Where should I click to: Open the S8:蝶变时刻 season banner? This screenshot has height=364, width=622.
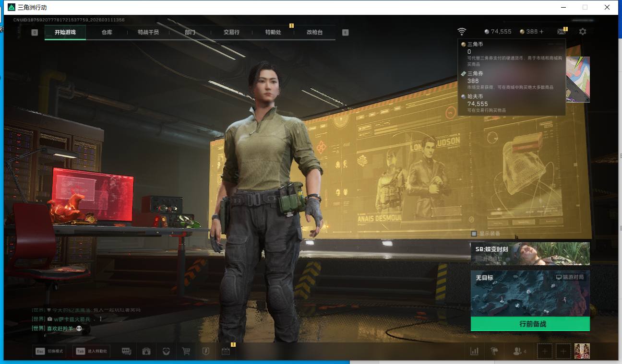pos(530,254)
